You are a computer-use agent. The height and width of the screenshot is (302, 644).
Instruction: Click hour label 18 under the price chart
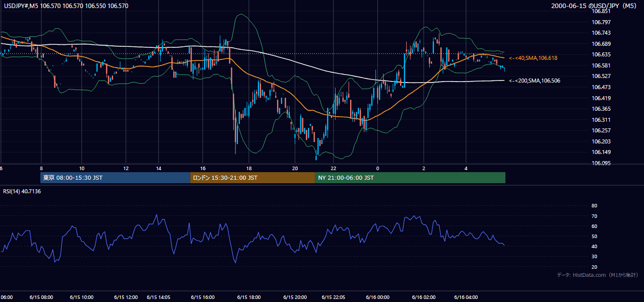(x=249, y=168)
